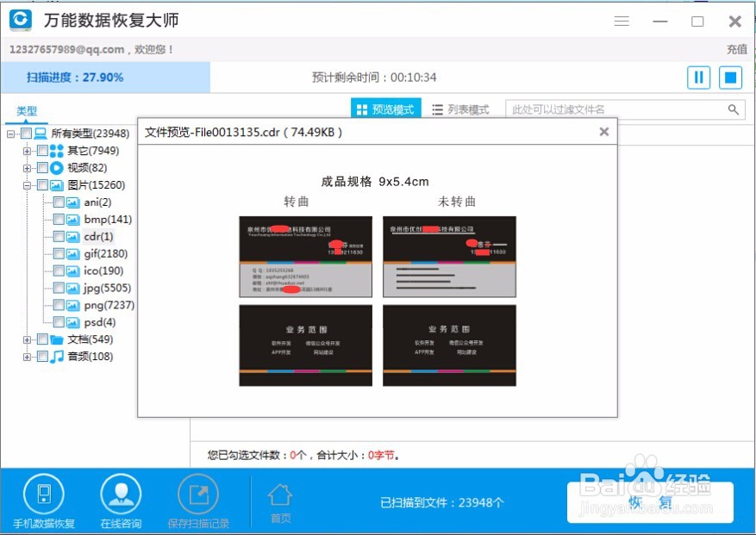Image resolution: width=756 pixels, height=535 pixels.
Task: Click the 其它 category icon
Action: point(56,151)
